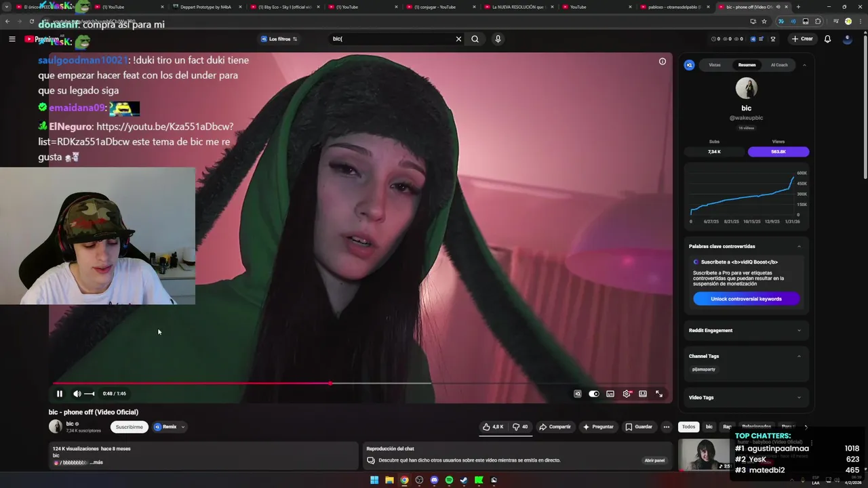Click the Suscribirme button

pos(129,427)
